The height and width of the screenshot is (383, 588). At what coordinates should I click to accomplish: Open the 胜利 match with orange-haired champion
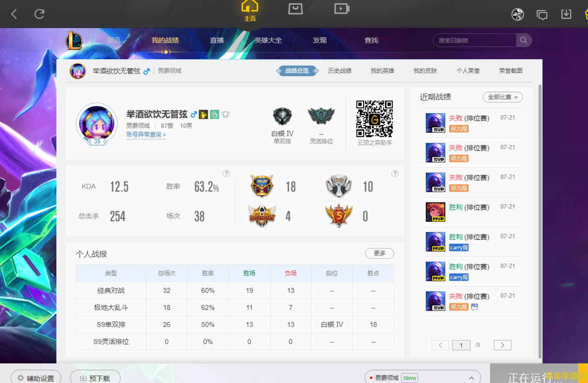[x=471, y=212]
